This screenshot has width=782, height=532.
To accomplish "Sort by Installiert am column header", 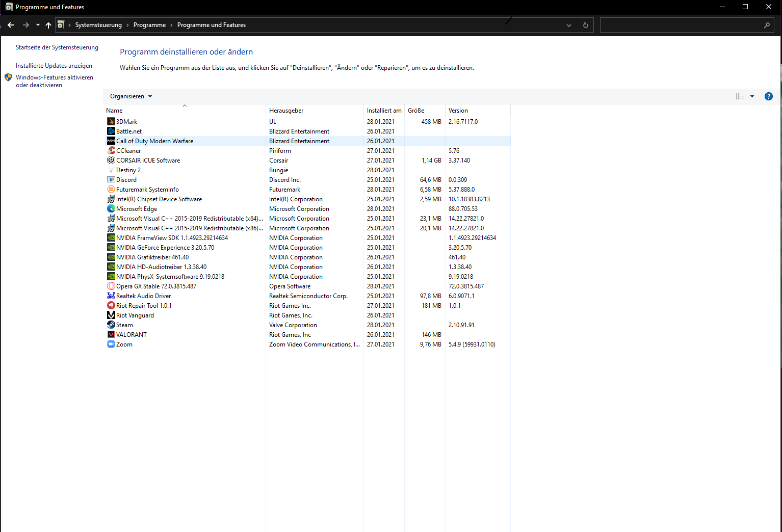I will coord(384,110).
